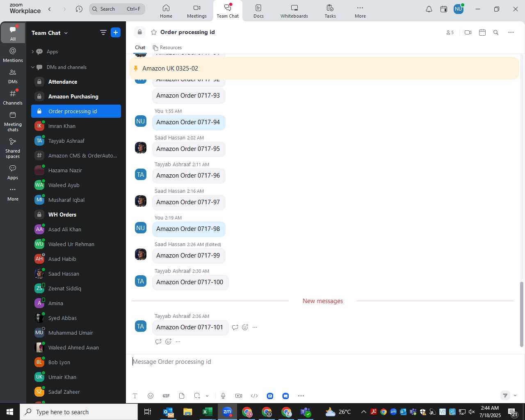
Task: Open Shared spaces in the sidebar
Action: (13, 148)
